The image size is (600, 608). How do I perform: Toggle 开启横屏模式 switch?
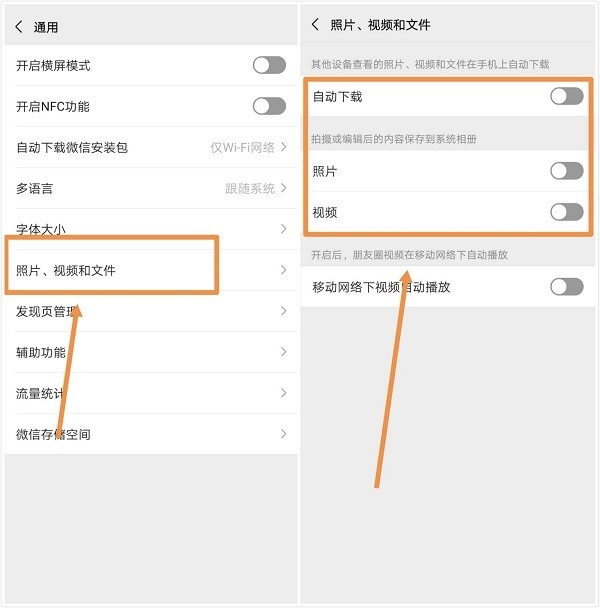pos(269,65)
